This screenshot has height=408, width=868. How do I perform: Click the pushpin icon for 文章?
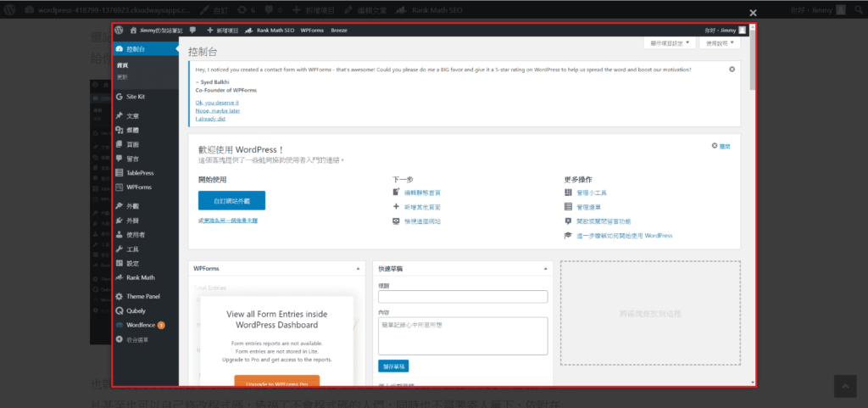coord(120,116)
